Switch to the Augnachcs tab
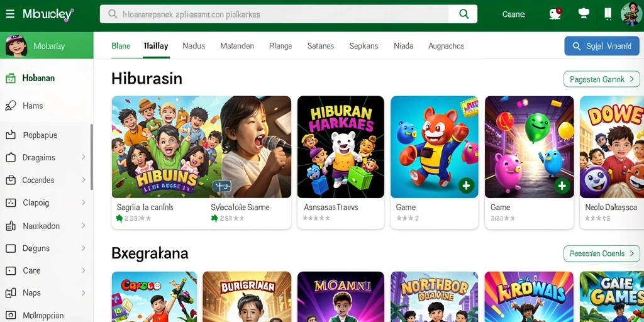This screenshot has width=644, height=322. coord(446,46)
